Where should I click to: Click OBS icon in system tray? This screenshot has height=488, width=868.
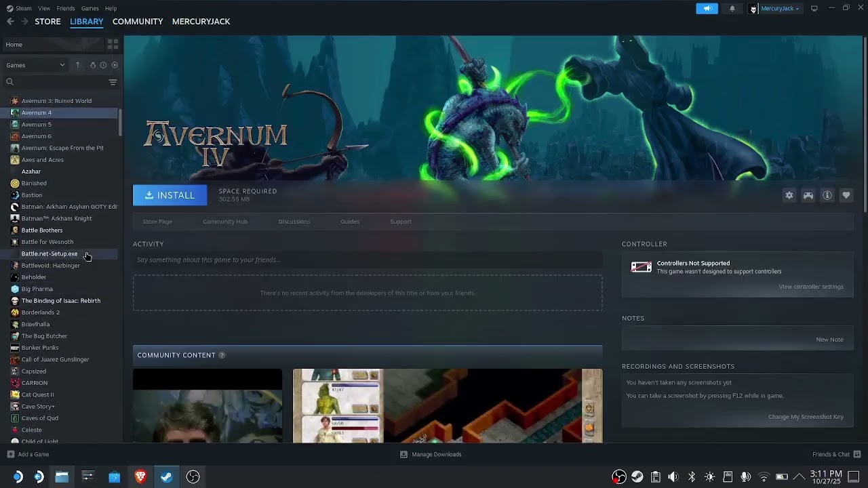tap(619, 476)
